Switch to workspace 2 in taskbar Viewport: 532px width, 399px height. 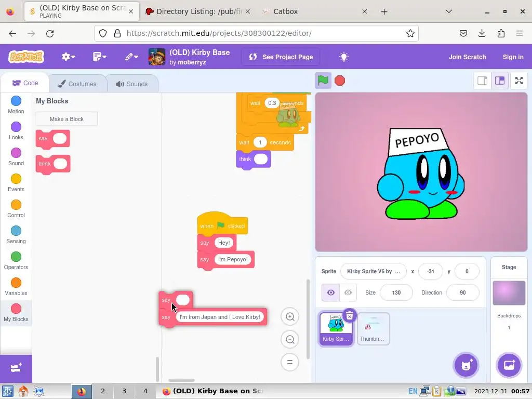(103, 391)
